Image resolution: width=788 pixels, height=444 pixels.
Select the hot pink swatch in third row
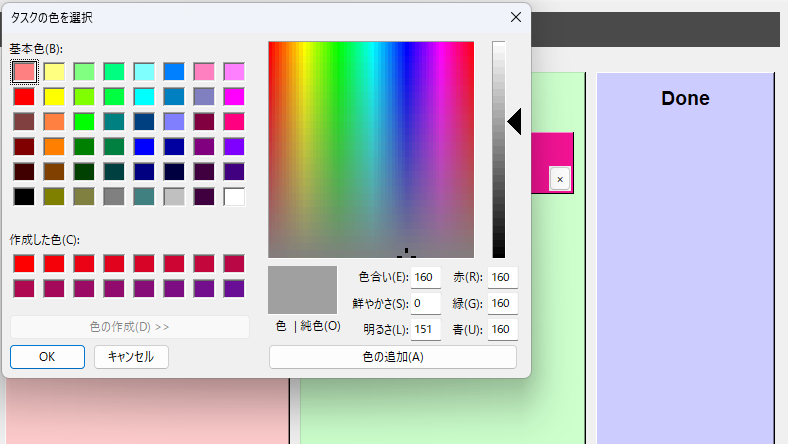click(234, 122)
